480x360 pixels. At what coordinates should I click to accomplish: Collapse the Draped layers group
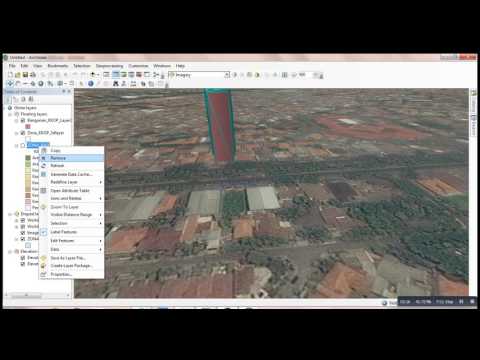tap(10, 214)
